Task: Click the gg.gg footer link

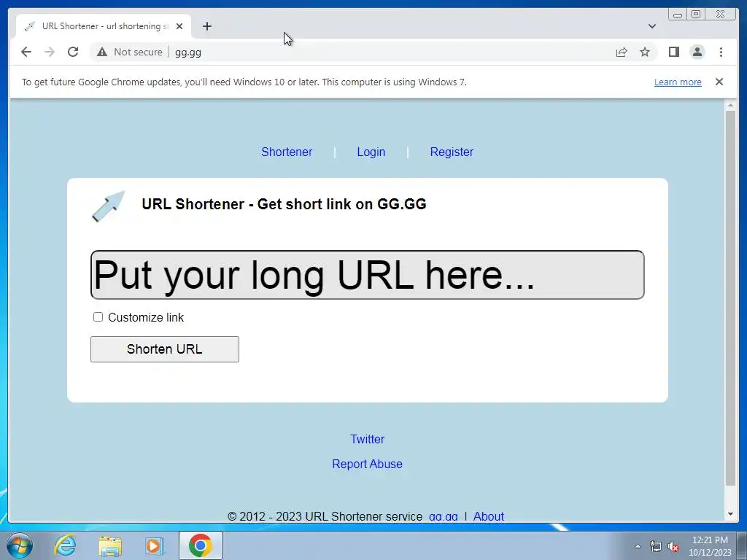Action: click(x=443, y=516)
